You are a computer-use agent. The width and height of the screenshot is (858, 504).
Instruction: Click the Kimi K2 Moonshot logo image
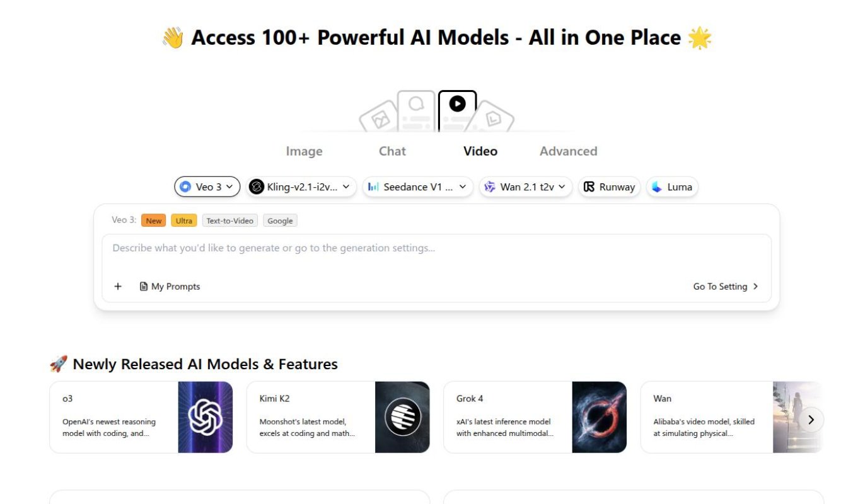click(x=402, y=417)
